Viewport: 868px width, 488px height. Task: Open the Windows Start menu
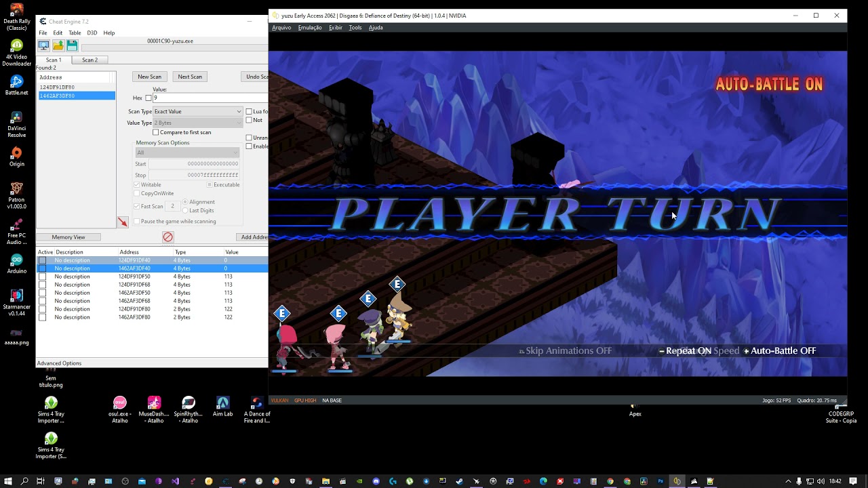pyautogui.click(x=8, y=481)
